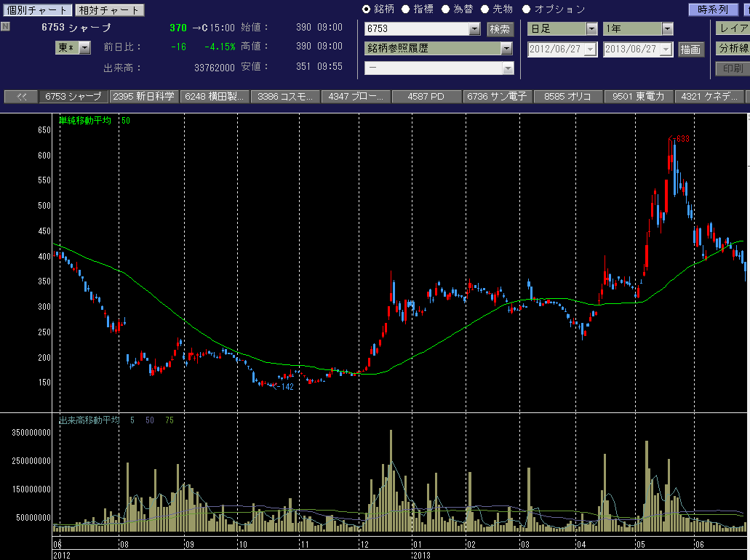Select the 9501 東電力 stock tab
Image resolution: width=750 pixels, height=560 pixels.
(639, 97)
